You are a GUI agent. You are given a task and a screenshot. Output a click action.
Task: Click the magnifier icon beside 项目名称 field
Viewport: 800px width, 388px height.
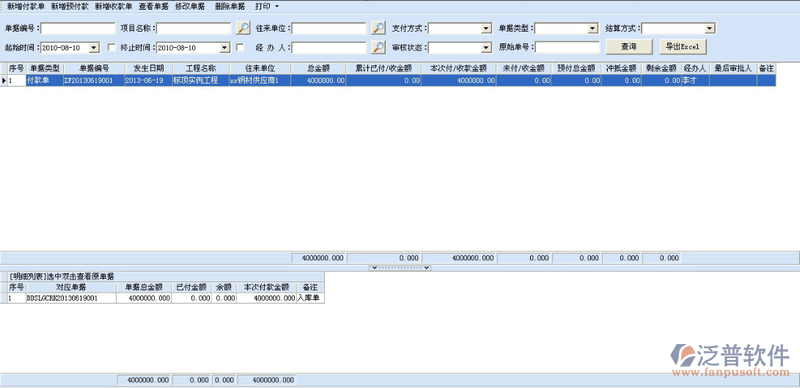[x=243, y=28]
